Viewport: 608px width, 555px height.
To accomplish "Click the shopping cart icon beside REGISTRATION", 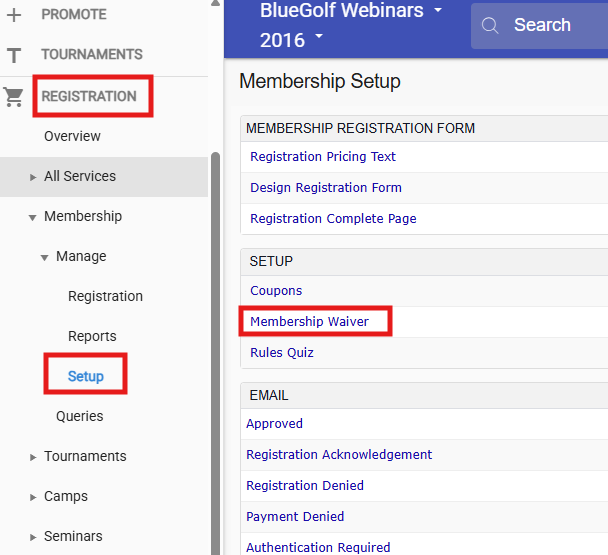I will 14,97.
